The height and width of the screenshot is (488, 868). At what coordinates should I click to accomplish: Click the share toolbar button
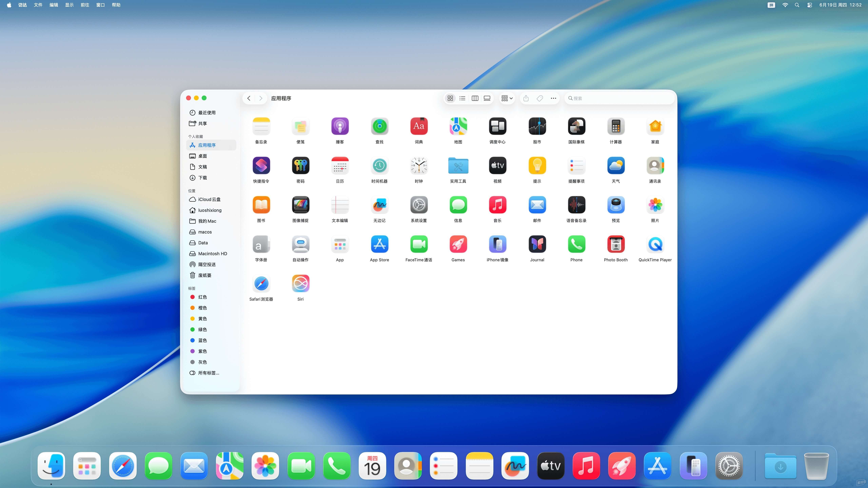[x=526, y=98]
